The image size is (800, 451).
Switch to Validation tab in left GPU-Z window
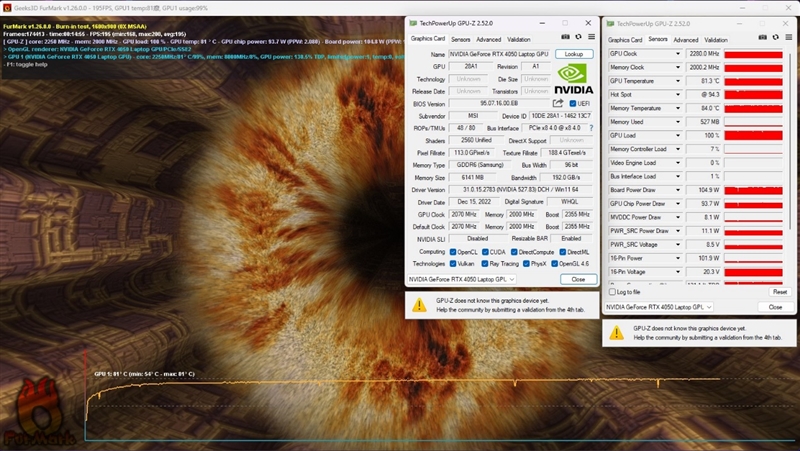518,39
